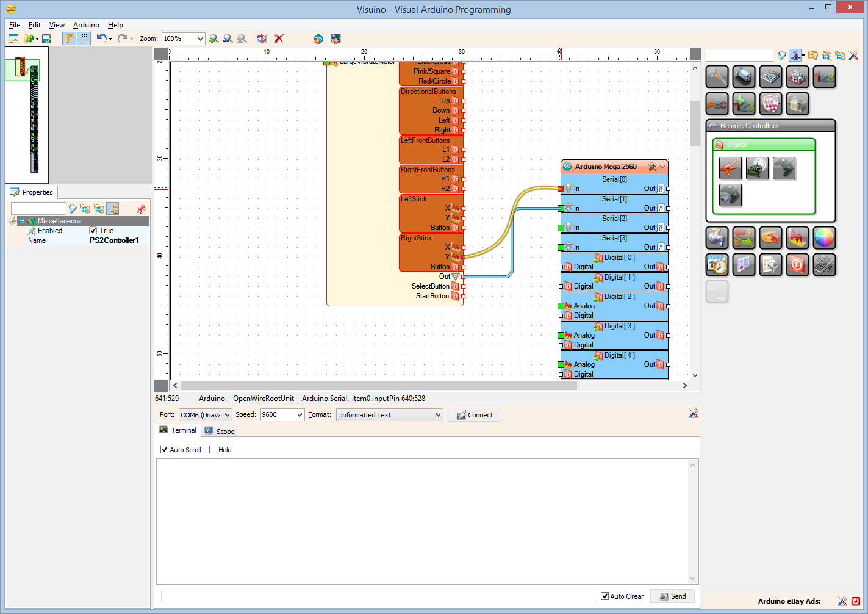
Task: Click the component toolbox search field
Action: (738, 54)
